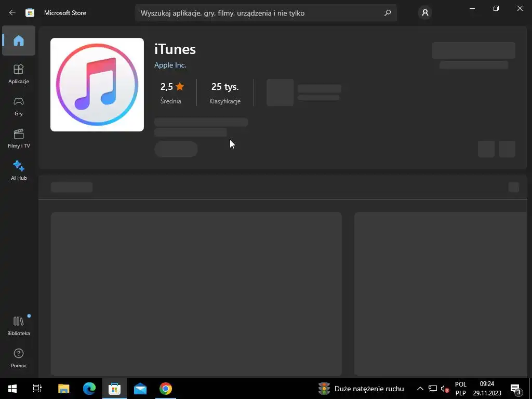This screenshot has width=532, height=399.
Task: Click the Microsoft Store taskbar icon
Action: [x=115, y=389]
